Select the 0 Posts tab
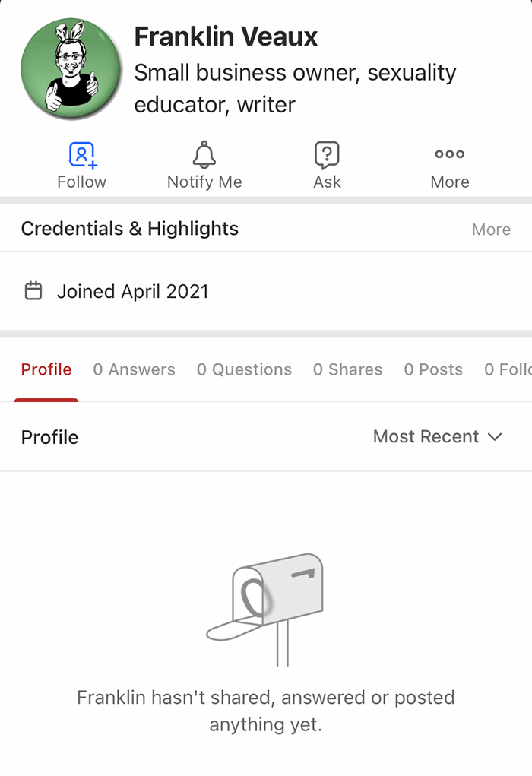This screenshot has width=532, height=776. (433, 369)
